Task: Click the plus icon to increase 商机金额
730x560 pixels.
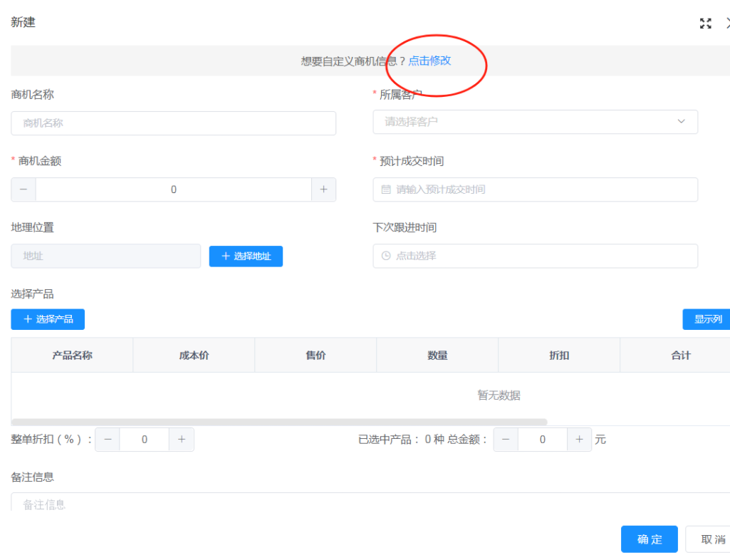Action: coord(323,190)
